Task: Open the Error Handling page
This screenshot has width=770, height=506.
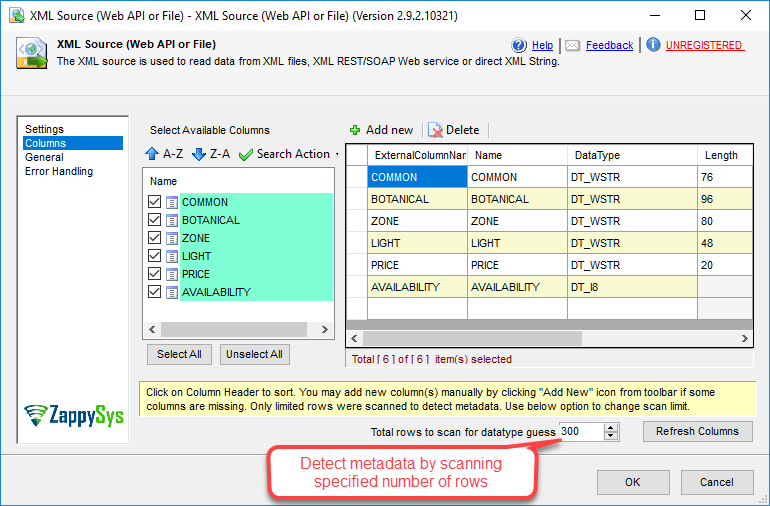Action: coord(59,171)
